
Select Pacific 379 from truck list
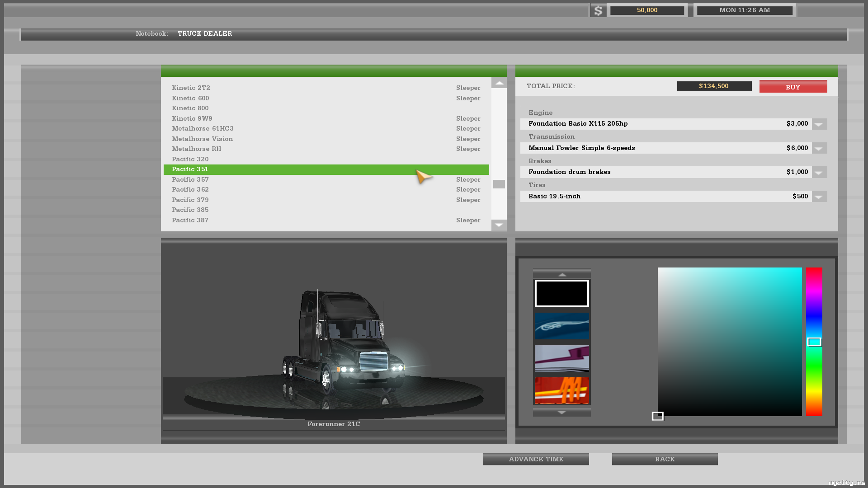click(190, 200)
